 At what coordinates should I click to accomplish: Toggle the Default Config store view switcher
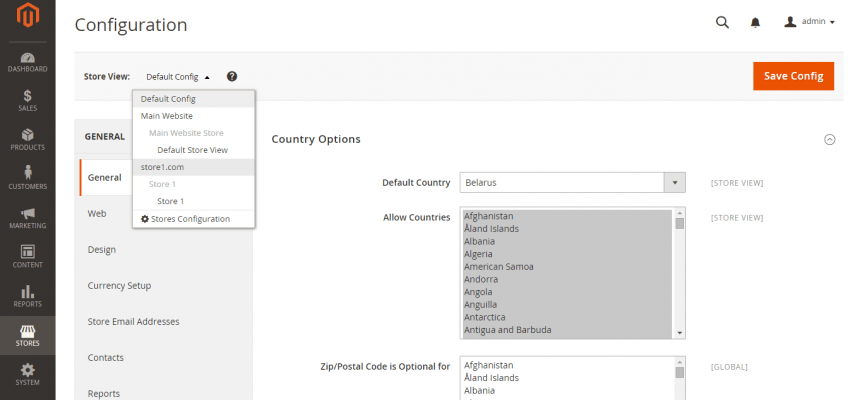pyautogui.click(x=177, y=77)
